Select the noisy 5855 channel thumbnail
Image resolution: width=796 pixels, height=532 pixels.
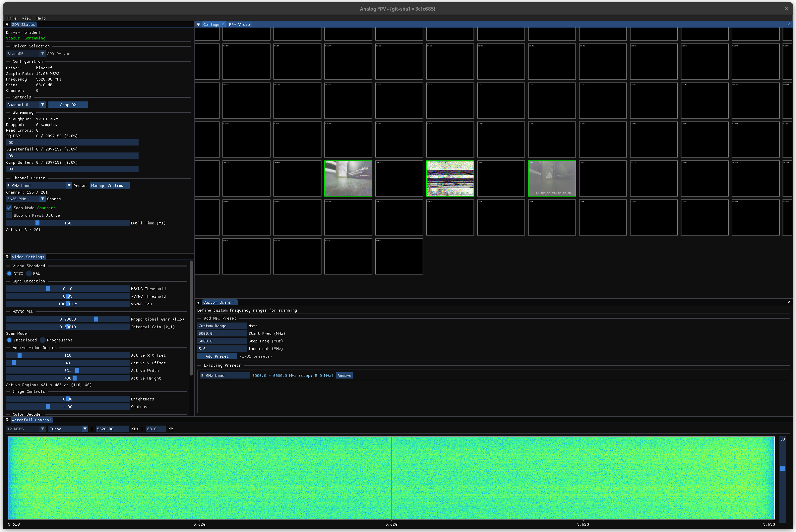(450, 179)
